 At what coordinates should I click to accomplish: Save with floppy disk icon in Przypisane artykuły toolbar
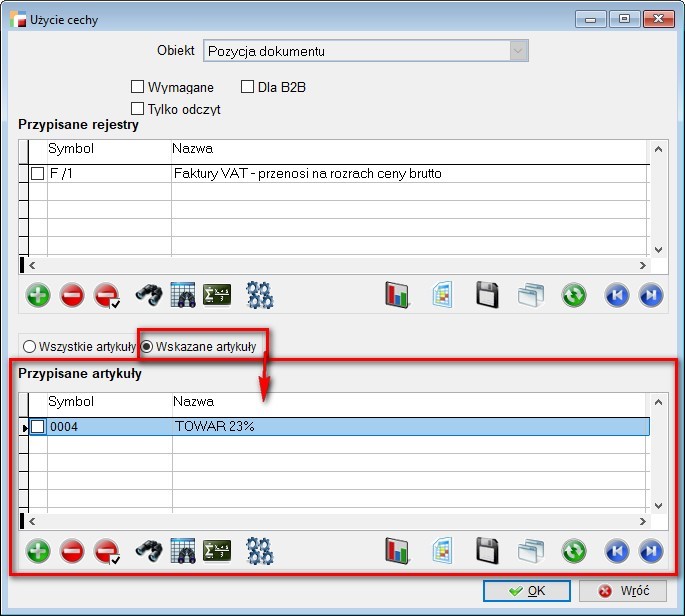[x=487, y=551]
